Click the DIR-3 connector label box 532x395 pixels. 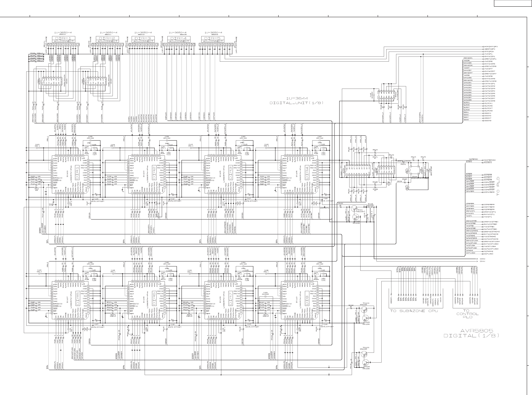pos(143,38)
